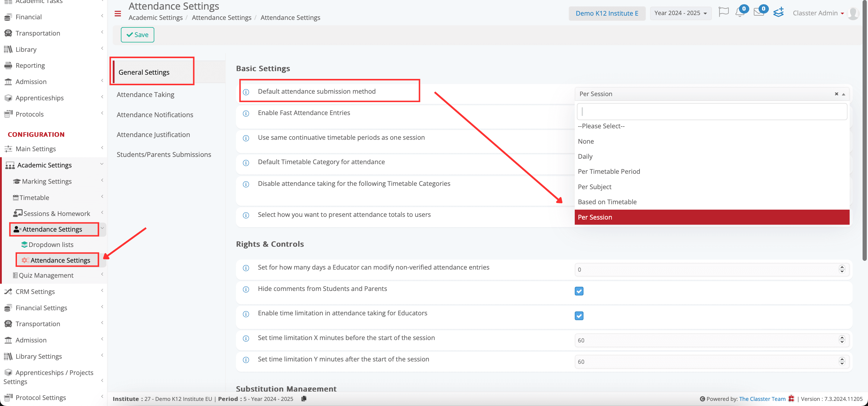This screenshot has width=868, height=406.
Task: Choose --Please Select-- option
Action: [x=712, y=126]
